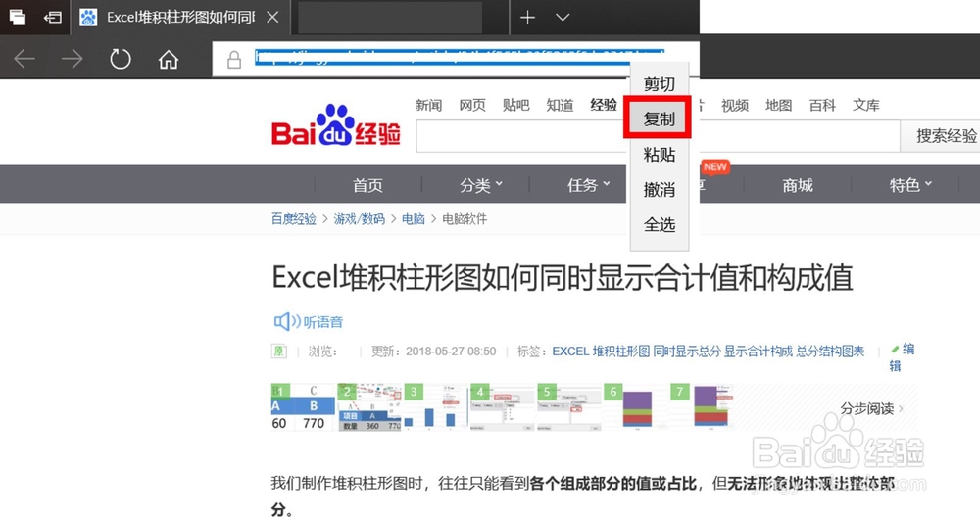Click the 显示合计构成 tag link

pyautogui.click(x=759, y=351)
